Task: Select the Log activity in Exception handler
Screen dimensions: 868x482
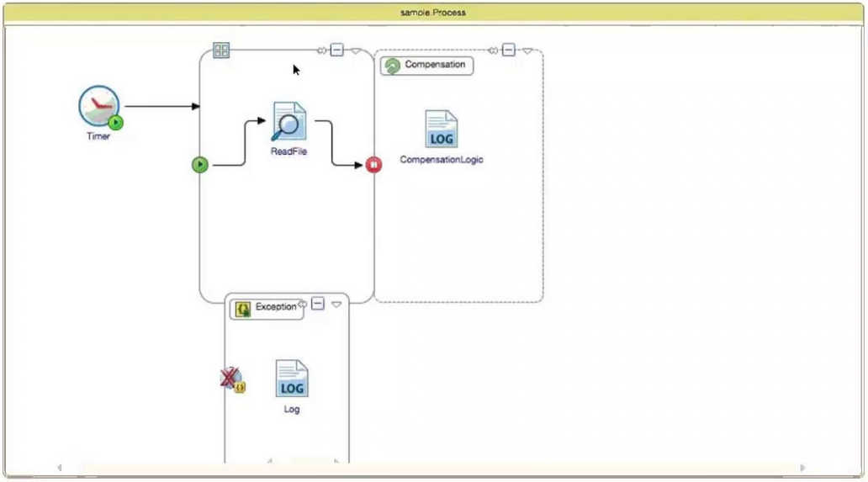Action: click(292, 379)
